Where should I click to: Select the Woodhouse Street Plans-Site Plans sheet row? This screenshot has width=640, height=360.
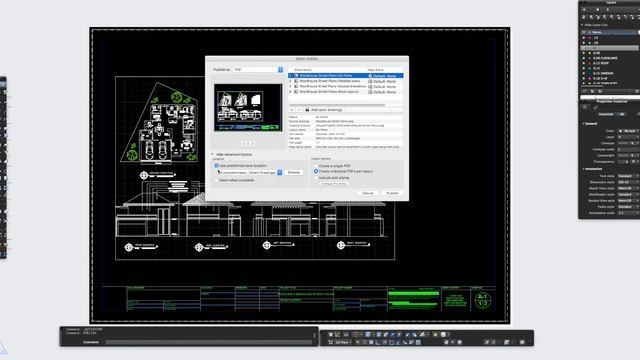pos(345,76)
